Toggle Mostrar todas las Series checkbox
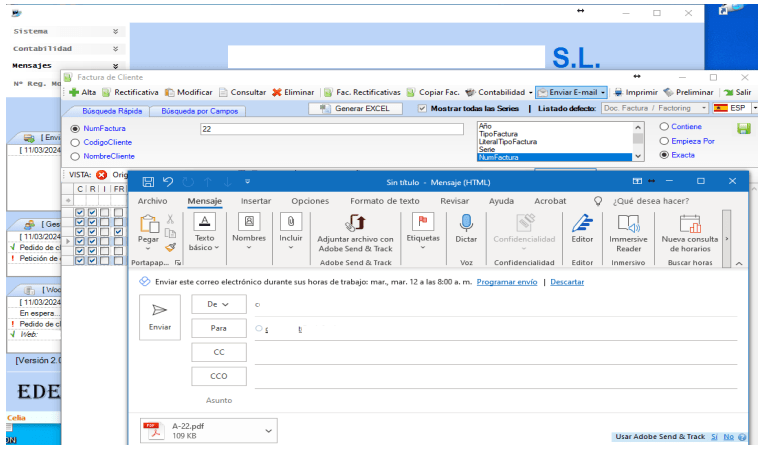This screenshot has width=764, height=452. (422, 108)
